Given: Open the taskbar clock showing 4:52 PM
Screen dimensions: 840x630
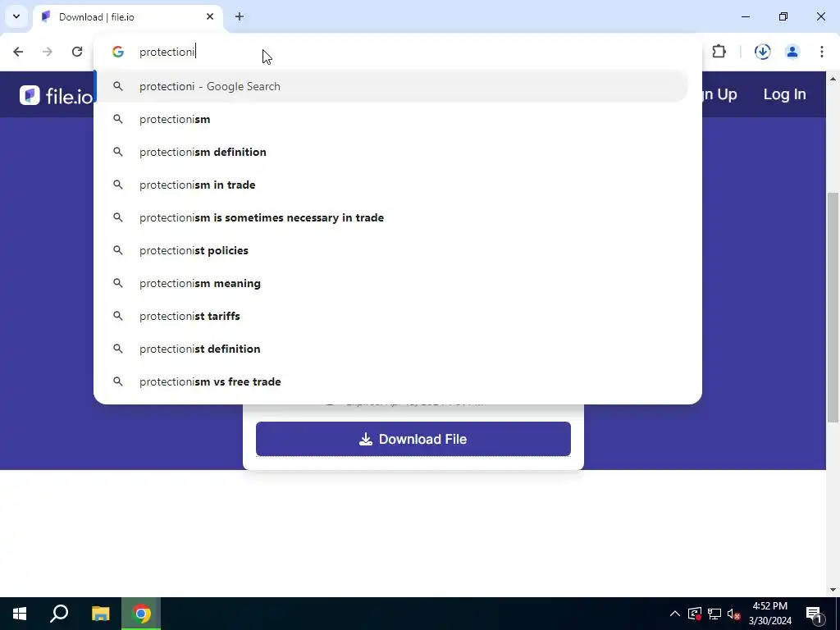Looking at the screenshot, I should click(769, 614).
